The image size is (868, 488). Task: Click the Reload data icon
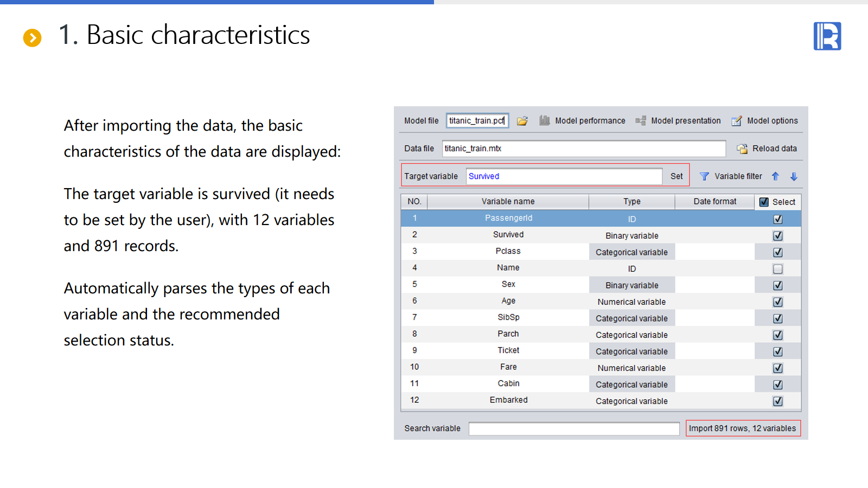point(742,149)
